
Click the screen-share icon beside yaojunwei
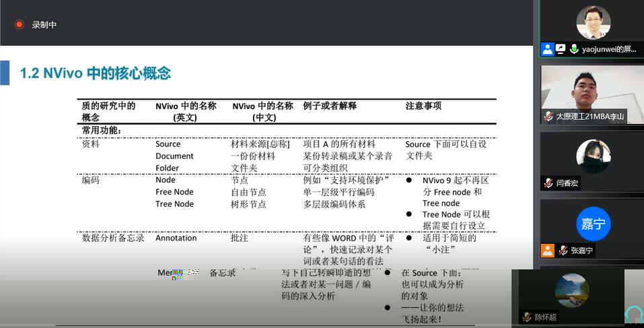point(561,49)
